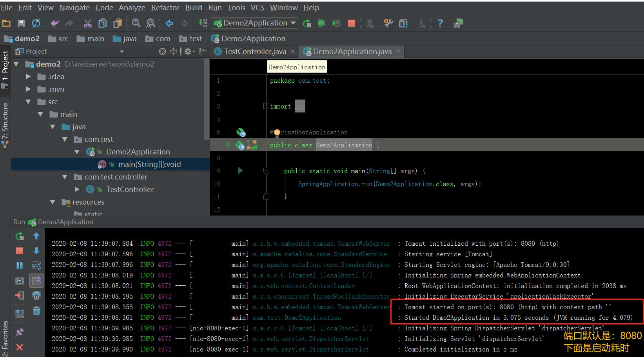Click the Debug bug icon in the toolbar
Image resolution: width=644 pixels, height=357 pixels.
click(x=322, y=23)
